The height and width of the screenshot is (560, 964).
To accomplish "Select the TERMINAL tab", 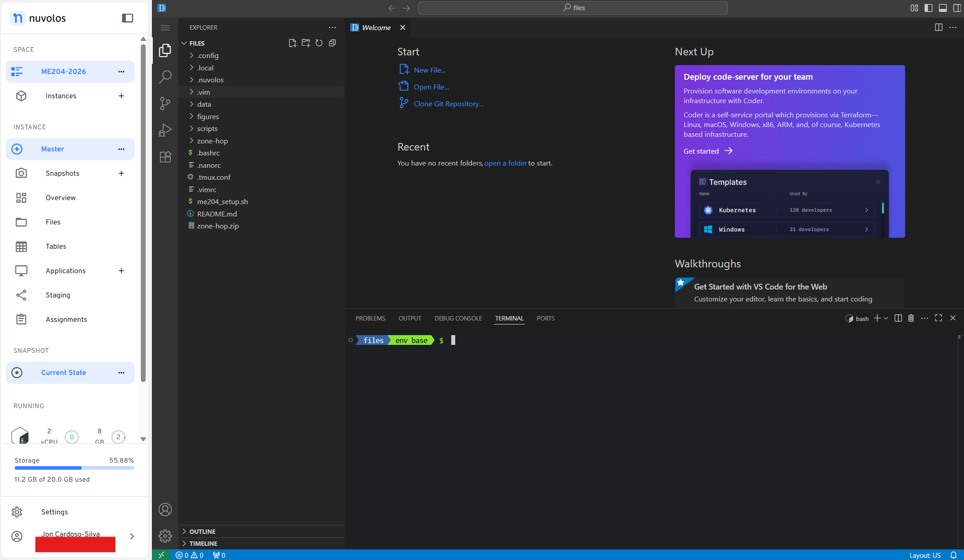I will pyautogui.click(x=509, y=318).
